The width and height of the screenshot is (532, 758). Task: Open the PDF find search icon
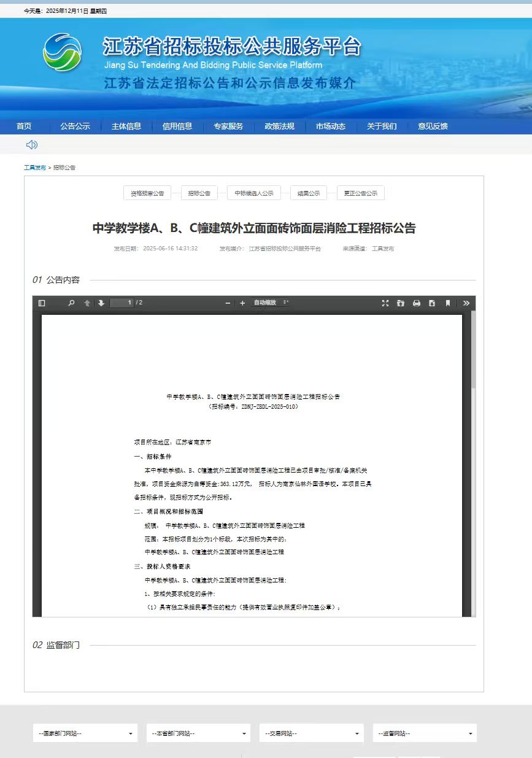(71, 303)
